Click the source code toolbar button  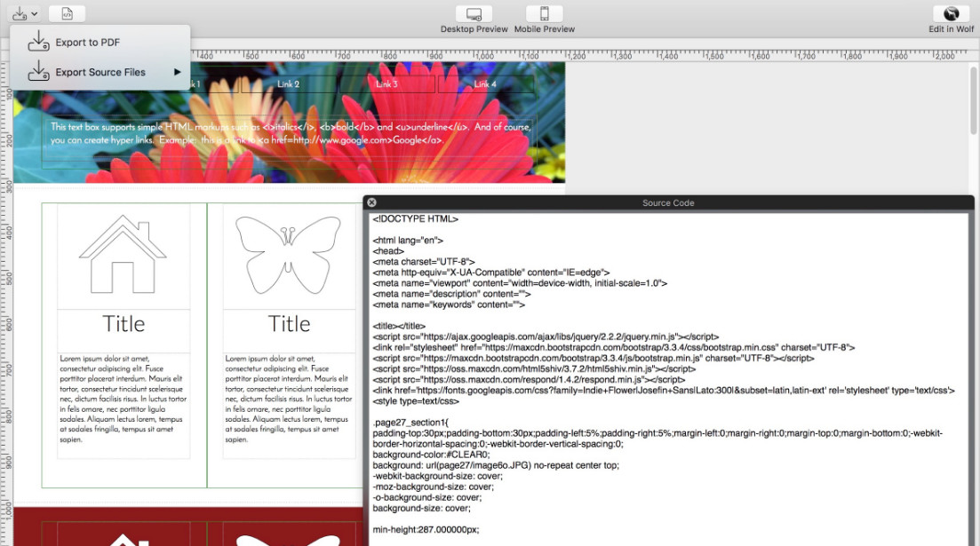coord(67,13)
